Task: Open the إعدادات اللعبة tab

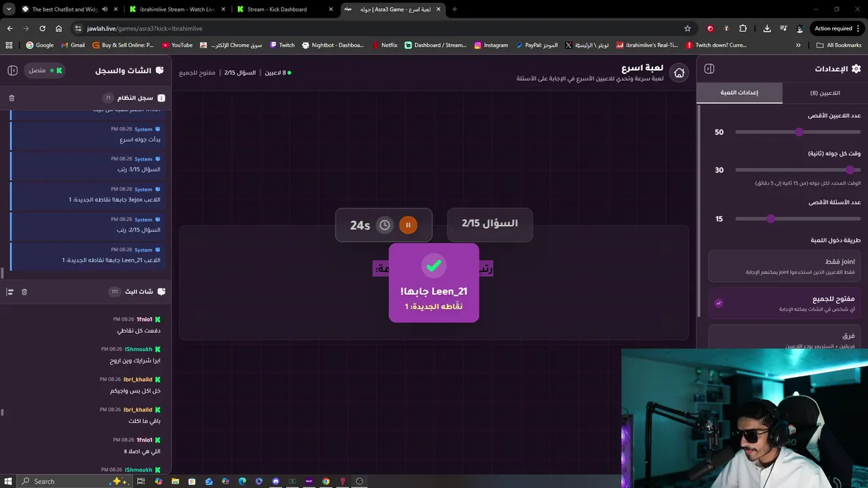Action: pyautogui.click(x=739, y=93)
